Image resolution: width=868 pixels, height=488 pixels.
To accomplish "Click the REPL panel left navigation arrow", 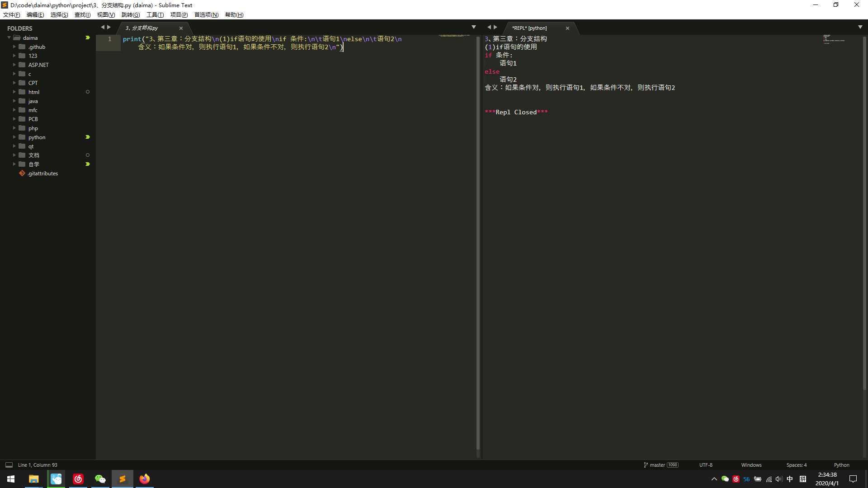I will pyautogui.click(x=488, y=28).
